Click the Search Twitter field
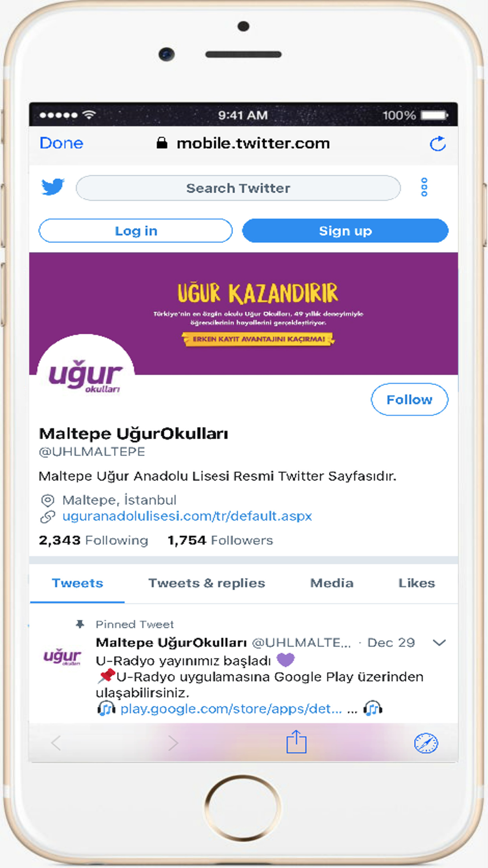 click(x=238, y=188)
